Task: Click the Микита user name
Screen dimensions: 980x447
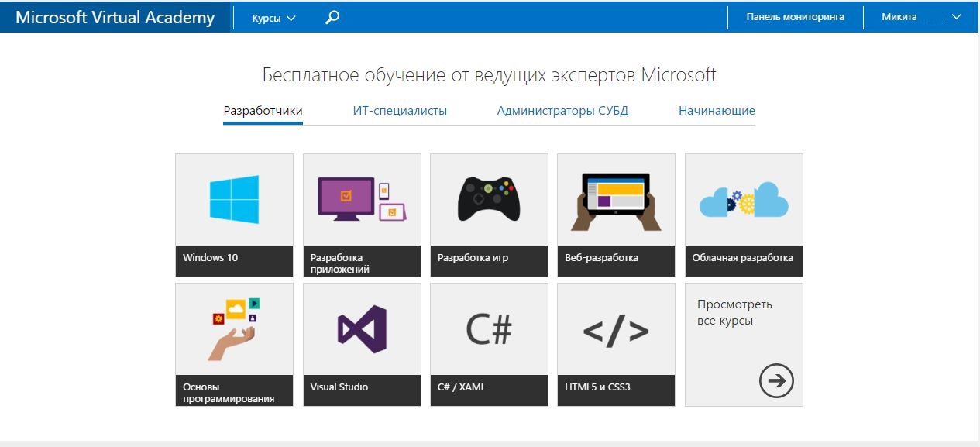Action: tap(899, 16)
